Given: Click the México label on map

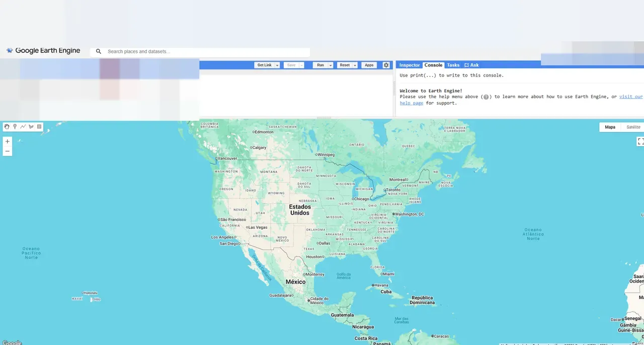Looking at the screenshot, I should (x=295, y=282).
